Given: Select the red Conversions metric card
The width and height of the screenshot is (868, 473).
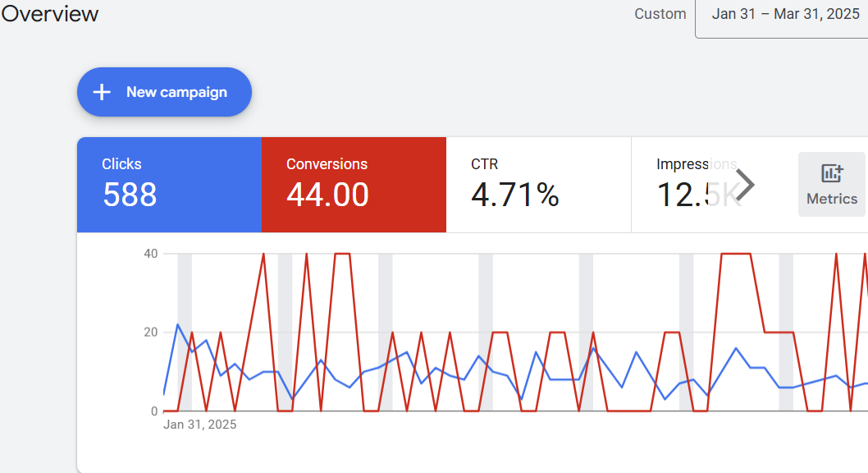Looking at the screenshot, I should coord(354,185).
